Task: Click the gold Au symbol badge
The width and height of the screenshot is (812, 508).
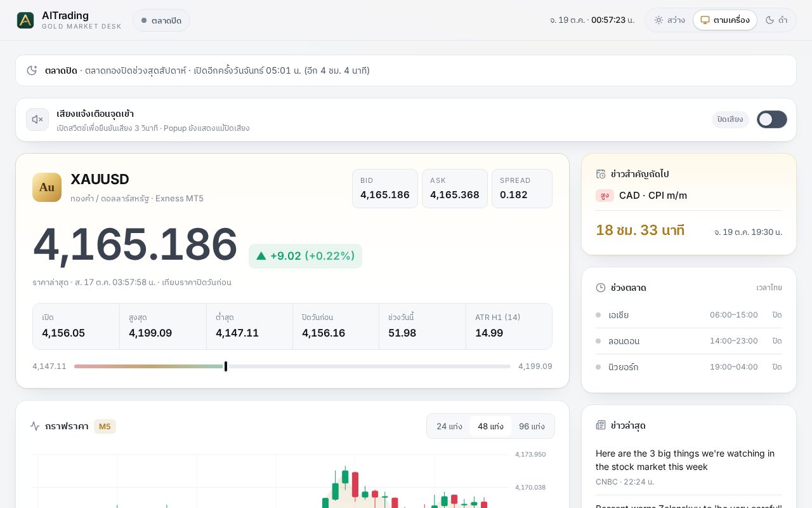Action: 47,187
